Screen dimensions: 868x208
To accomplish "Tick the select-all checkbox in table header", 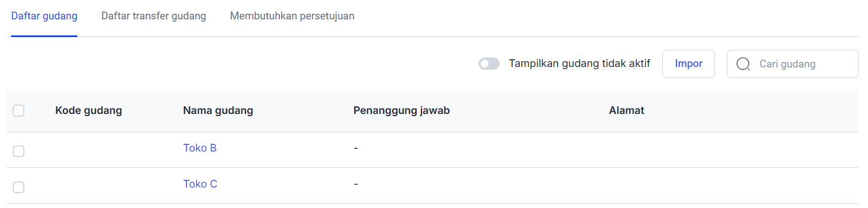I will click(x=19, y=111).
